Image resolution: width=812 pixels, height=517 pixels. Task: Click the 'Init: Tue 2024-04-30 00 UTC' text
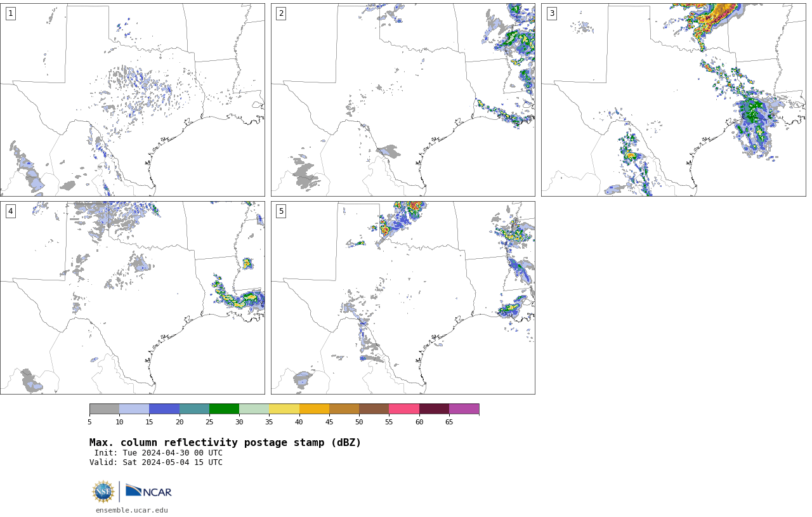pyautogui.click(x=159, y=453)
